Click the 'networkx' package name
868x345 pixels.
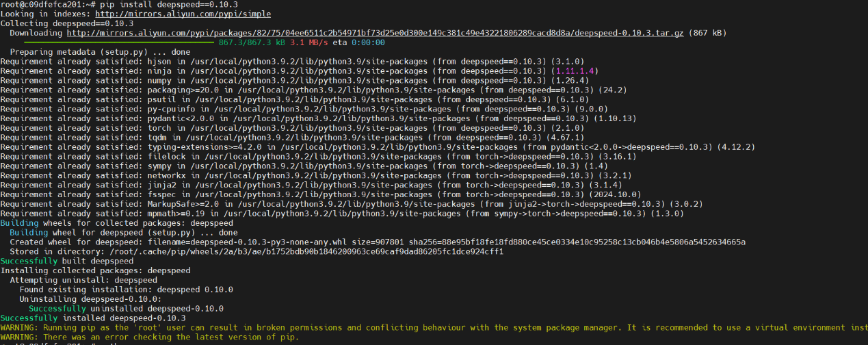(x=166, y=177)
